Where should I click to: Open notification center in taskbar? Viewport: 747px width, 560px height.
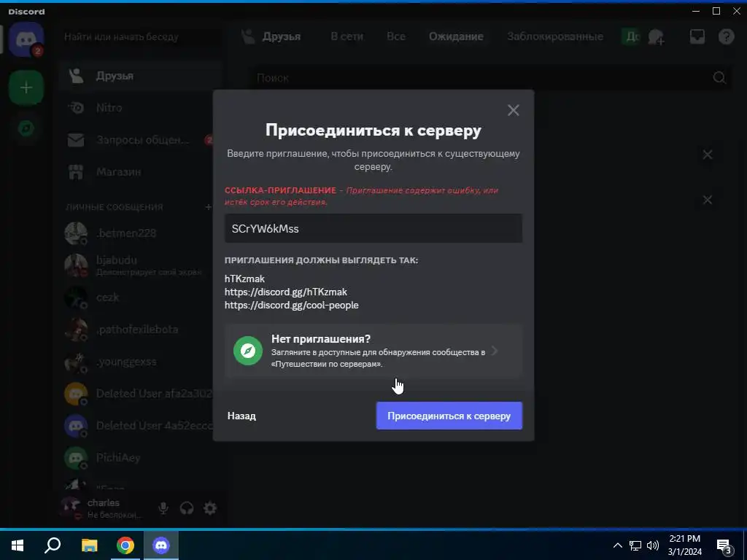(x=724, y=547)
